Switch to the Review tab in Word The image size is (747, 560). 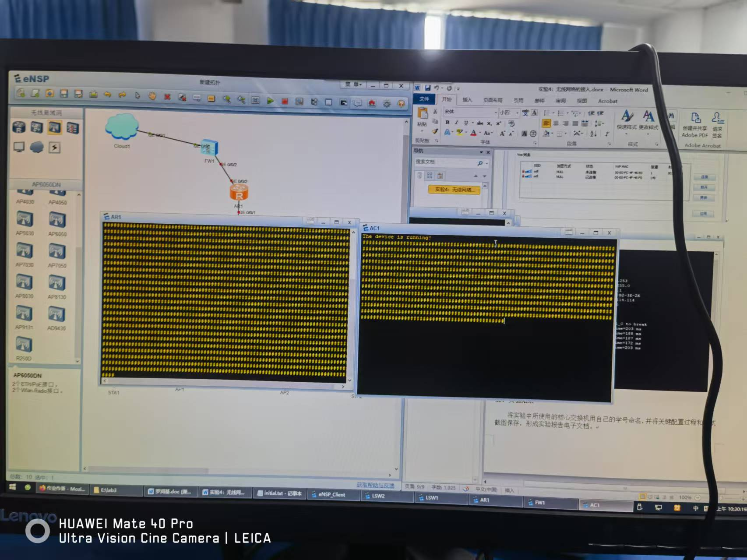point(561,101)
